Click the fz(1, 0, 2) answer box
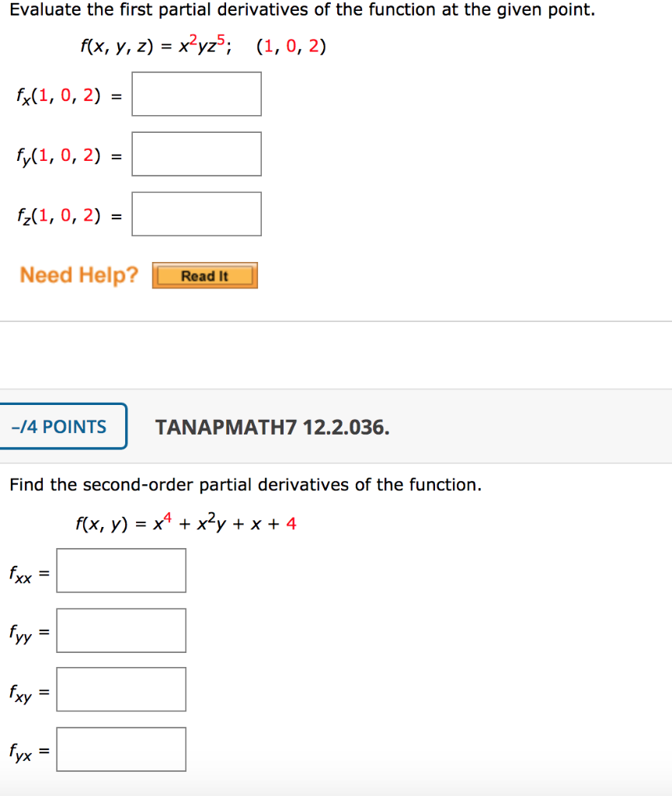The image size is (672, 796). tap(196, 214)
